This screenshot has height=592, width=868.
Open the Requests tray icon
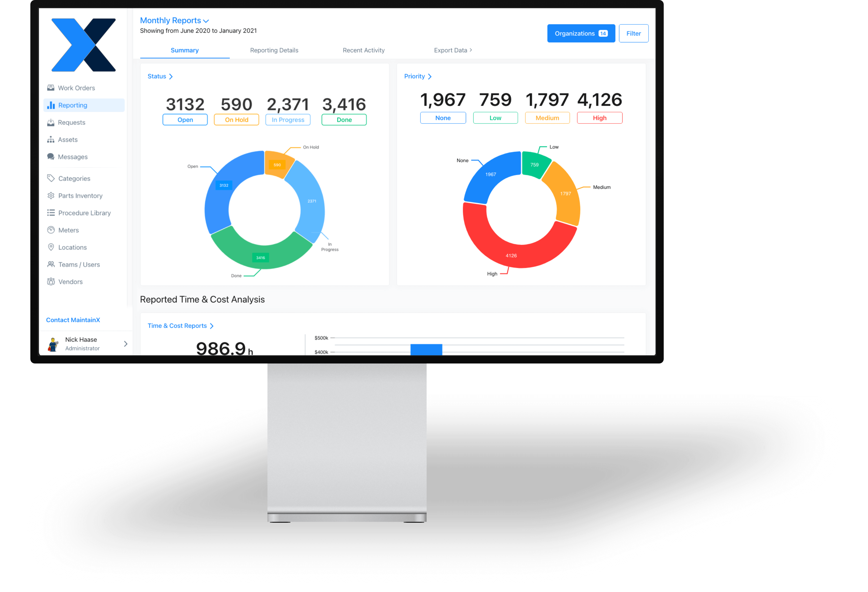click(x=51, y=122)
